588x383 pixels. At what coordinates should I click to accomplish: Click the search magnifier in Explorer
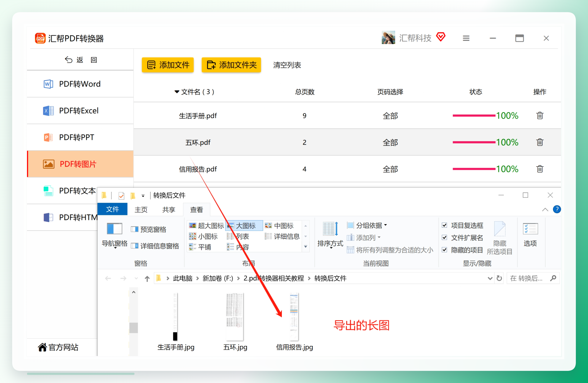(553, 278)
